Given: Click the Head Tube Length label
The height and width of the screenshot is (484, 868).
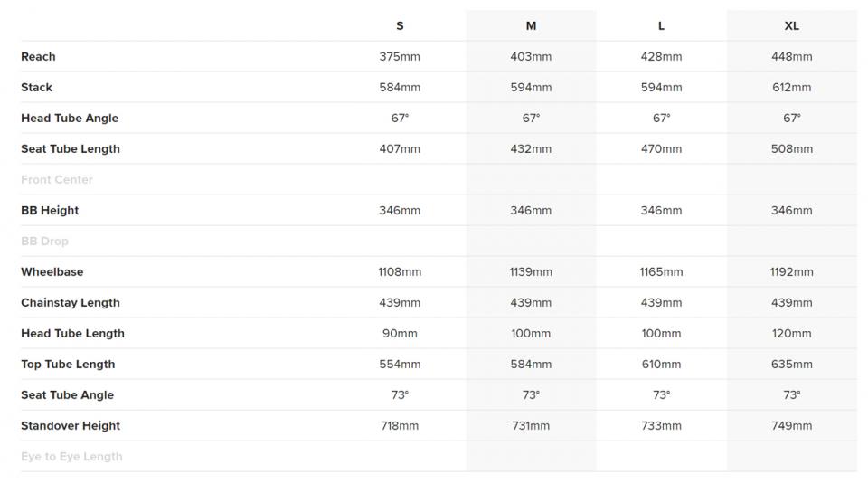Looking at the screenshot, I should pos(72,334).
